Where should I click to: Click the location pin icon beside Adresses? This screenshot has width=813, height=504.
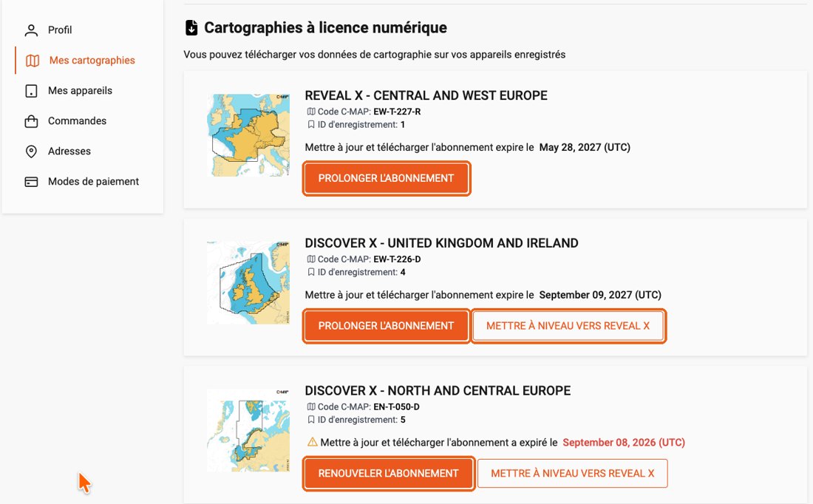pyautogui.click(x=31, y=151)
